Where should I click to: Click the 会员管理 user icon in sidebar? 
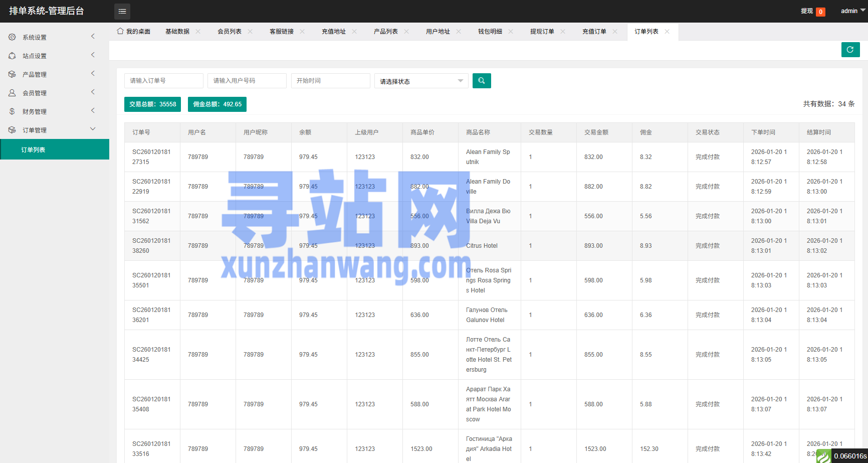12,93
